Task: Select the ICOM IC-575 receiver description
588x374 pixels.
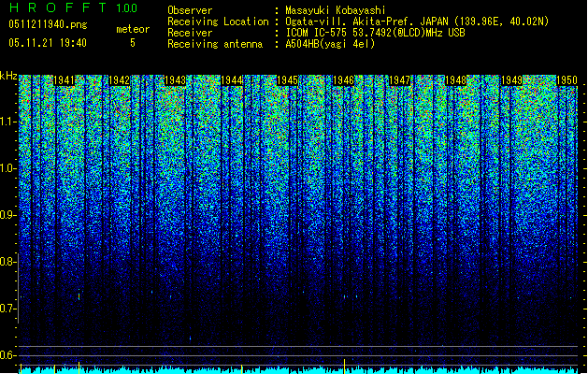Action: coord(375,33)
